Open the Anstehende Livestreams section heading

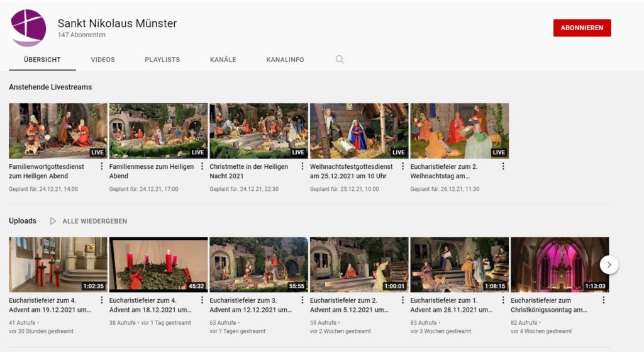pos(50,87)
